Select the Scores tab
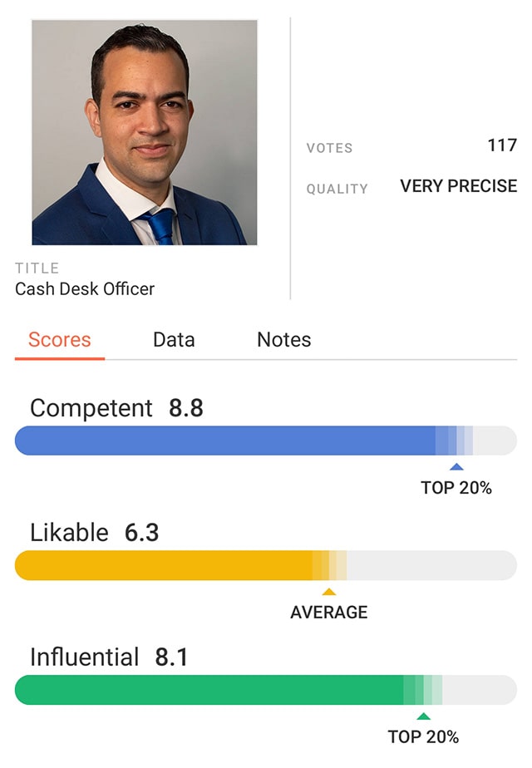Viewport: 532px width, 768px height. coord(60,340)
